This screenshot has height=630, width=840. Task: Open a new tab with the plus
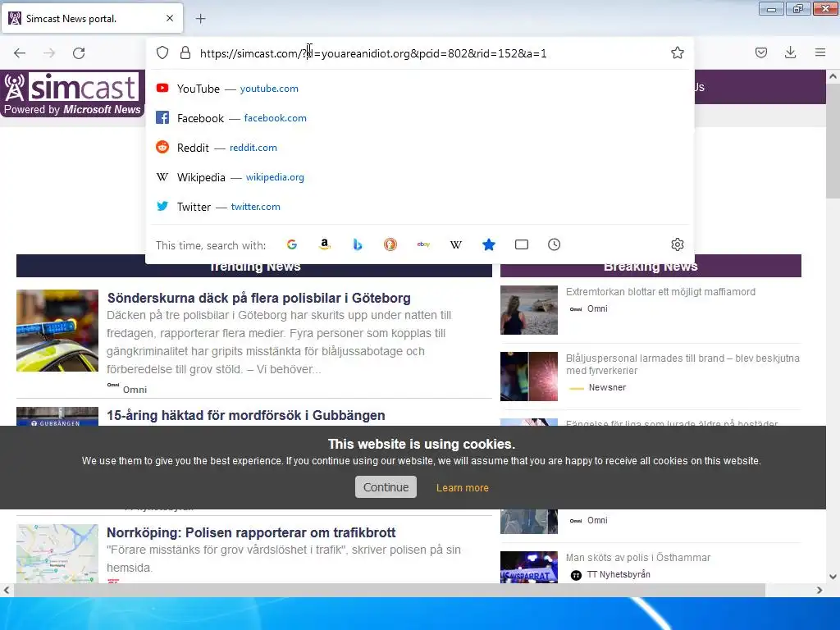pyautogui.click(x=200, y=19)
